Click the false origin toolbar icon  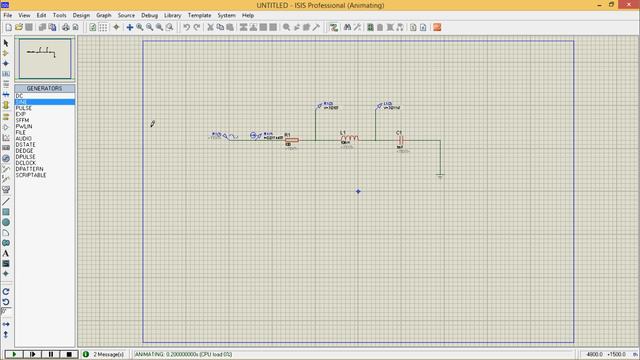[x=116, y=27]
